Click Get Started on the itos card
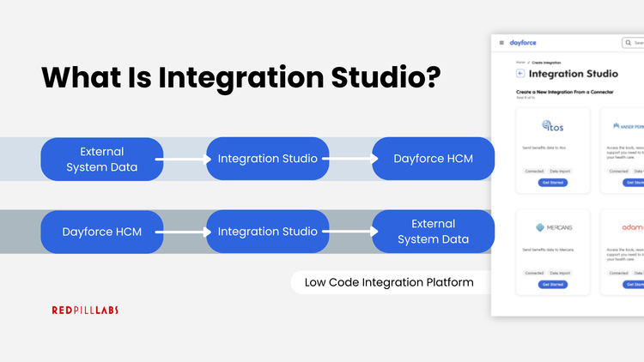This screenshot has width=644, height=362. (553, 183)
